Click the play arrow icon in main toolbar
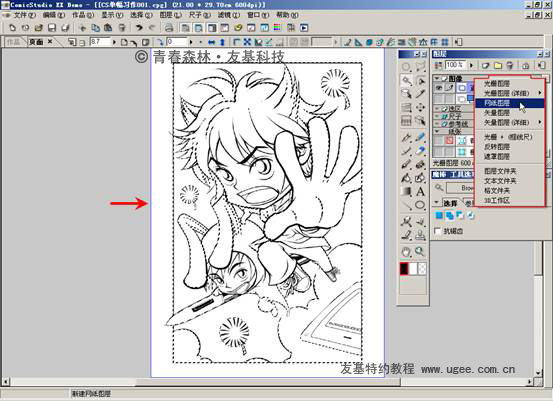 point(304,28)
